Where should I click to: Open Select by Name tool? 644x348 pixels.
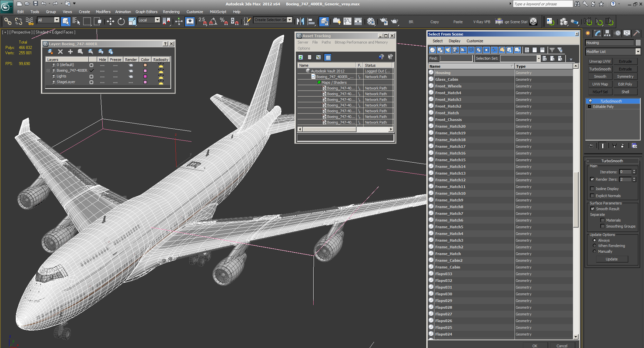click(x=76, y=21)
